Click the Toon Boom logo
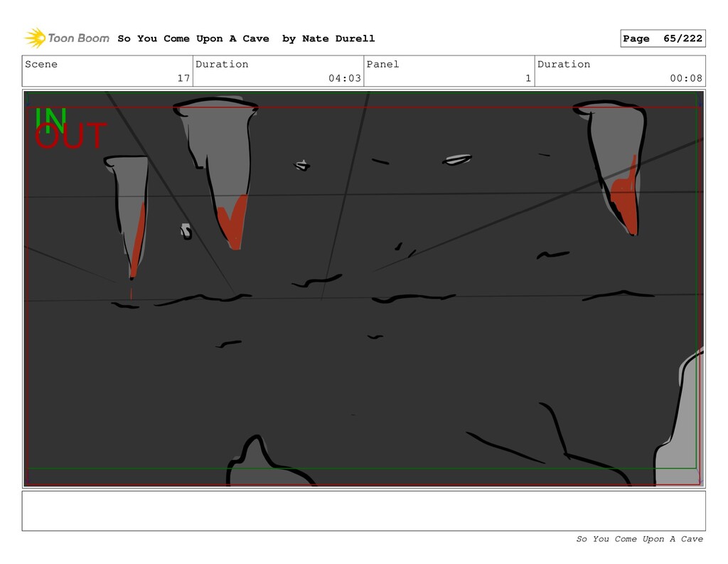 point(67,38)
